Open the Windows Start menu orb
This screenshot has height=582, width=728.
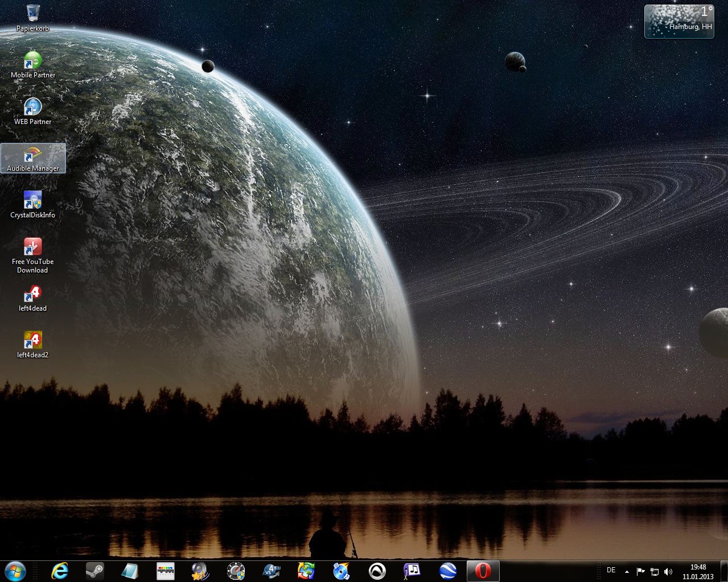point(15,571)
